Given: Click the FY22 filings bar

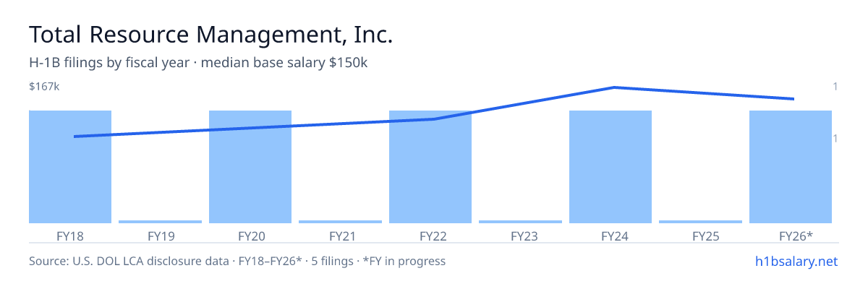Looking at the screenshot, I should (x=430, y=167).
